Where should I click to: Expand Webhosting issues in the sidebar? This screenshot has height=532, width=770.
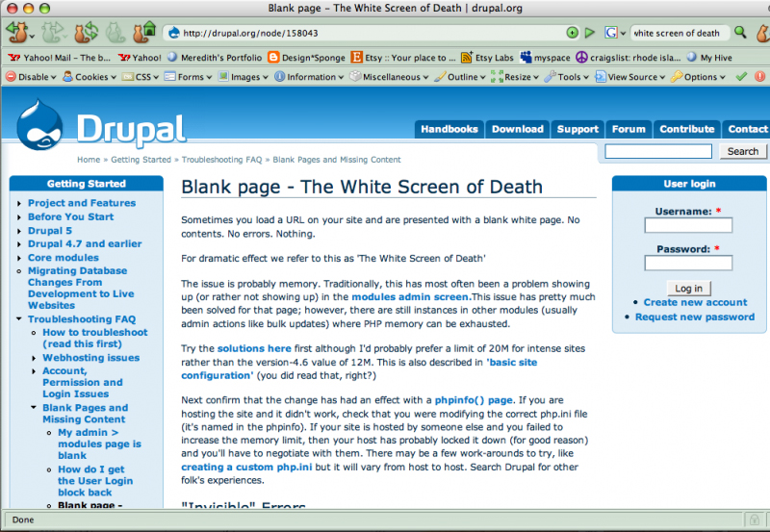click(34, 358)
